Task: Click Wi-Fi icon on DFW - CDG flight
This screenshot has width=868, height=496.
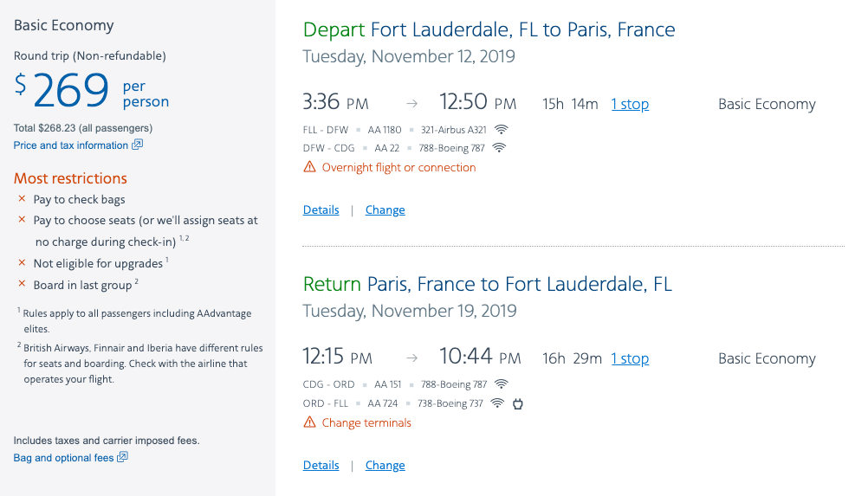Action: 498,148
